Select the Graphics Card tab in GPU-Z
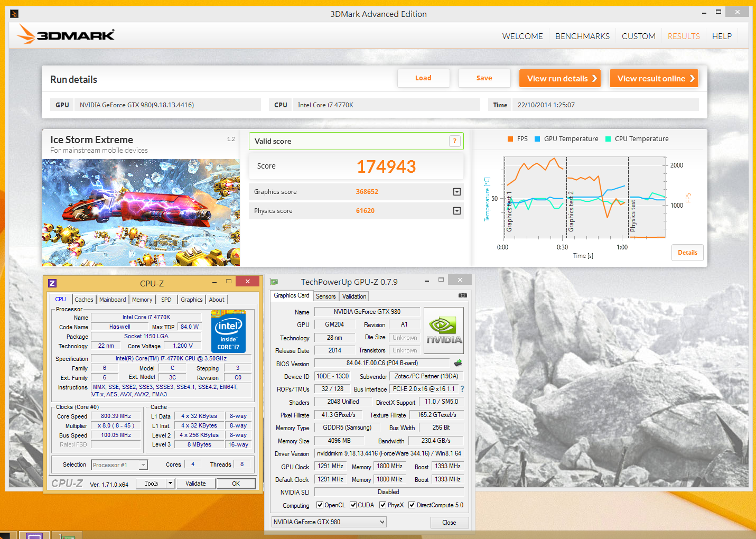The height and width of the screenshot is (539, 756). click(292, 295)
